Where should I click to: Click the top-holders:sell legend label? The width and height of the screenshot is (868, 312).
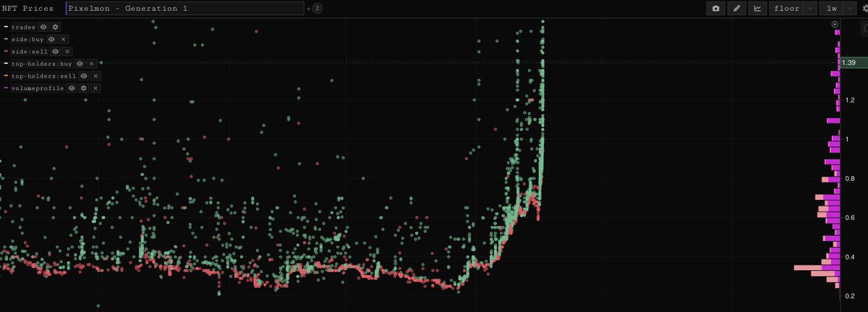44,76
